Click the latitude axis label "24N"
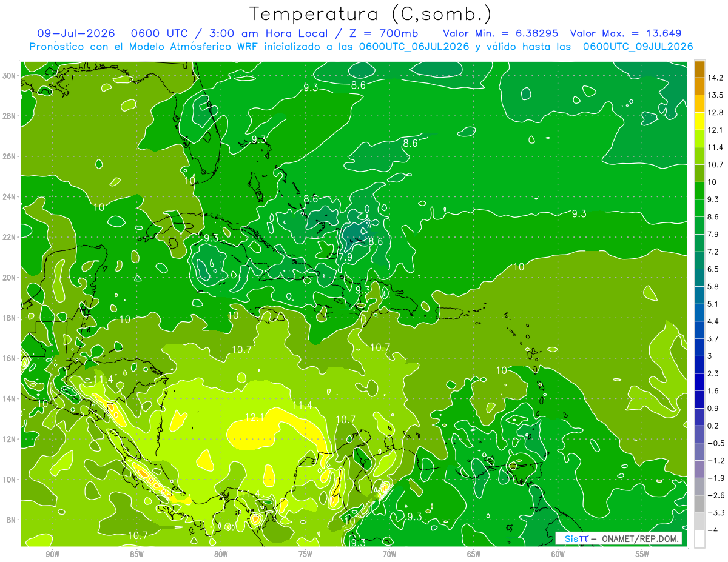Screen dimensions: 728x562 [x=10, y=197]
